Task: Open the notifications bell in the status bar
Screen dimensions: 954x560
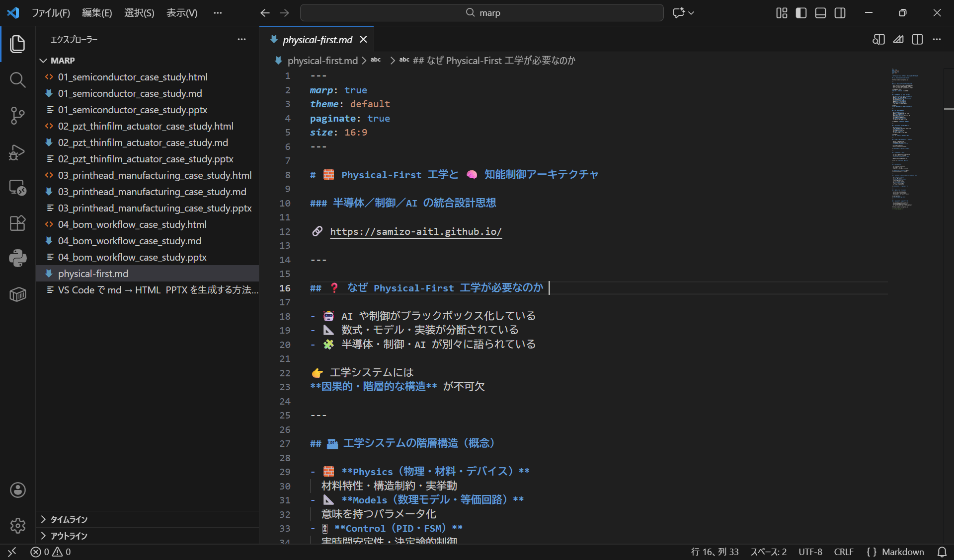Action: 943,552
